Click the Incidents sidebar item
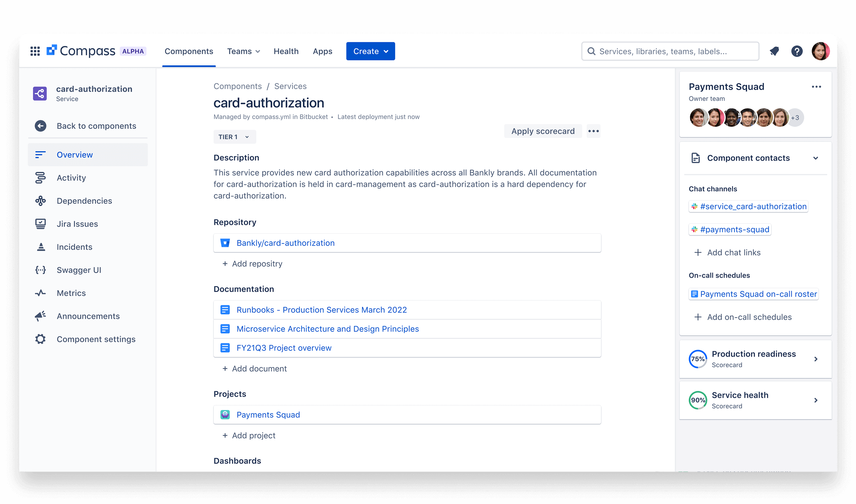This screenshot has height=504, width=856. (x=74, y=247)
